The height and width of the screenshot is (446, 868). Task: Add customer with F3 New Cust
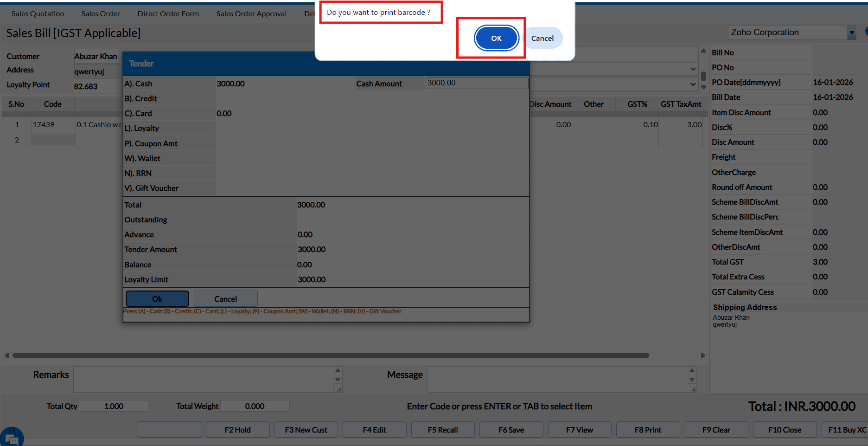pos(306,430)
